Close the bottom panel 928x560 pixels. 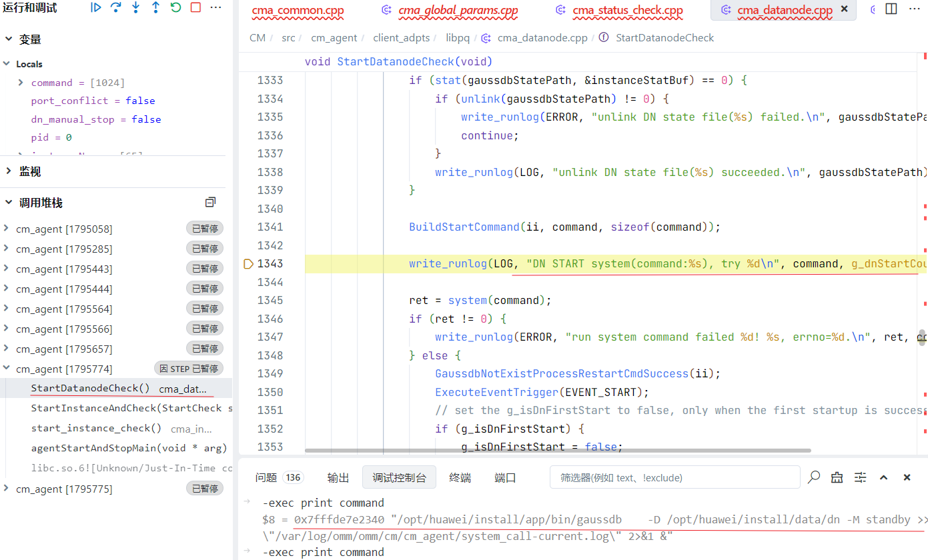click(907, 477)
